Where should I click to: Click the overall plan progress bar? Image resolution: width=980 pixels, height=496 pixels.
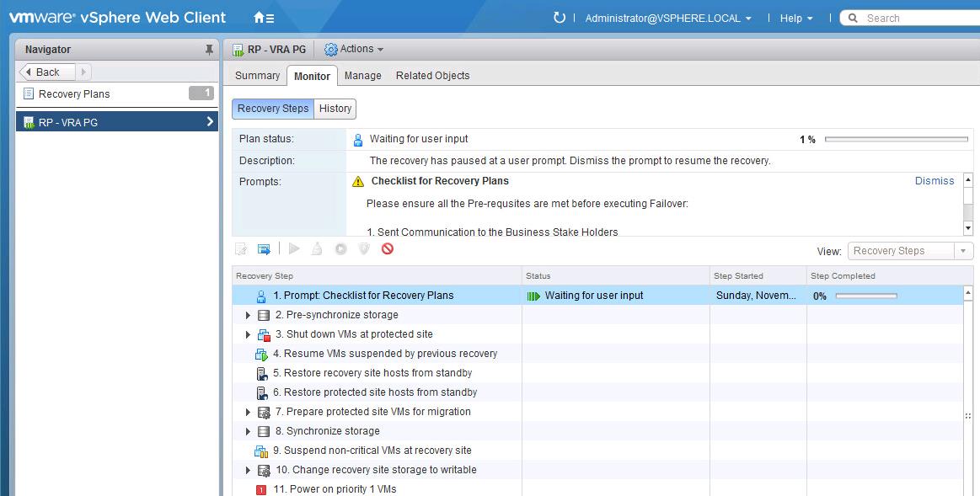(x=897, y=139)
